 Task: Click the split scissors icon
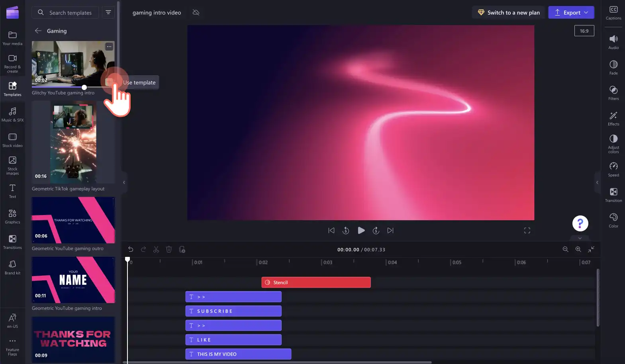tap(156, 249)
